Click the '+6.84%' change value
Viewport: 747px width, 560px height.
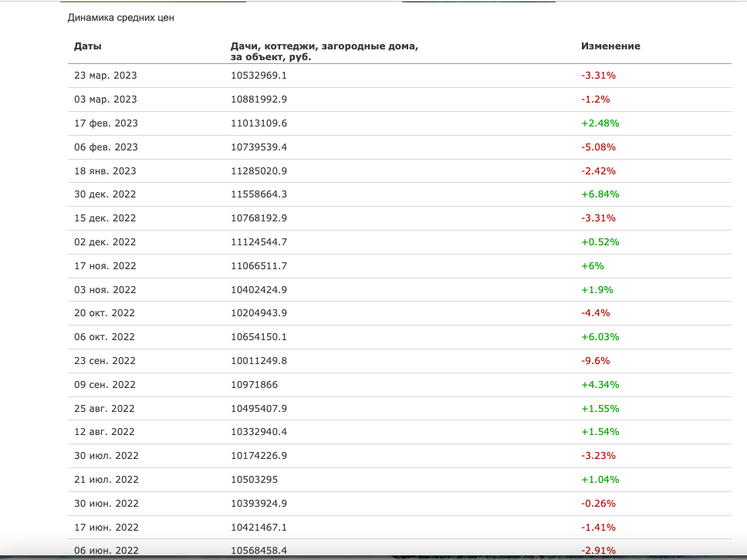[600, 194]
